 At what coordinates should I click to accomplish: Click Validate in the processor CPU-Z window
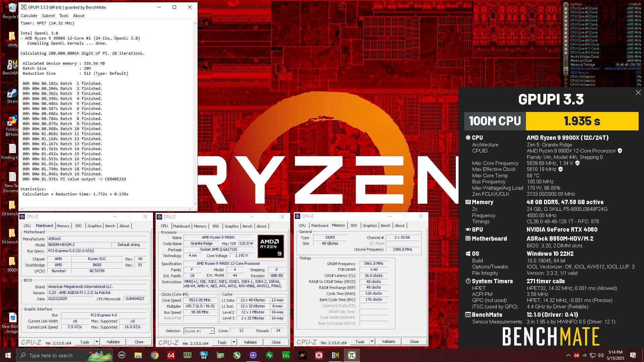point(250,342)
